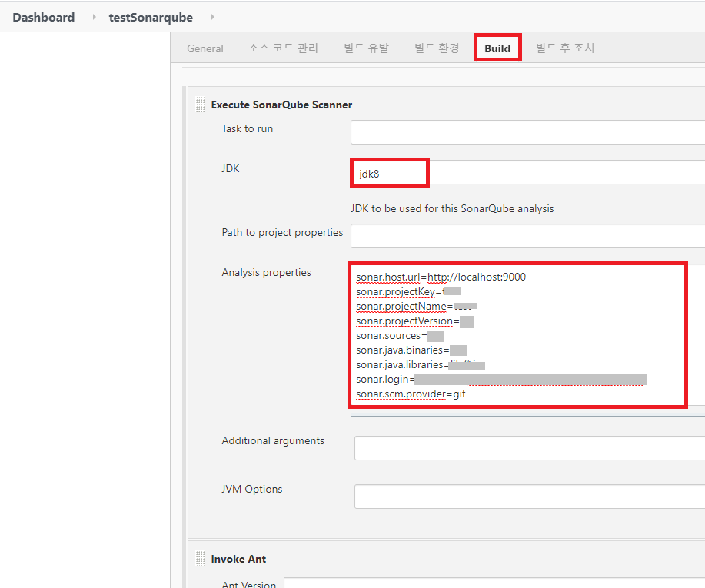
Task: Grab the Invoke Ant drag handle
Action: (x=201, y=559)
